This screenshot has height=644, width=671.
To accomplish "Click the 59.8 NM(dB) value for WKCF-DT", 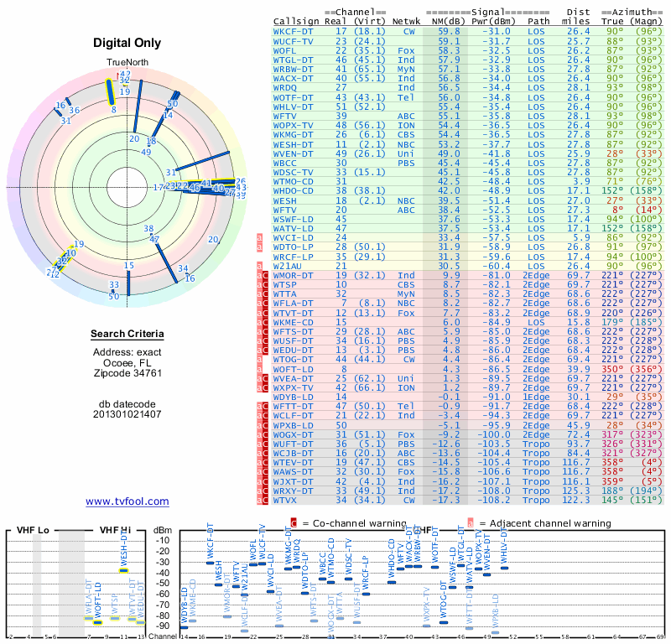I will (x=449, y=32).
